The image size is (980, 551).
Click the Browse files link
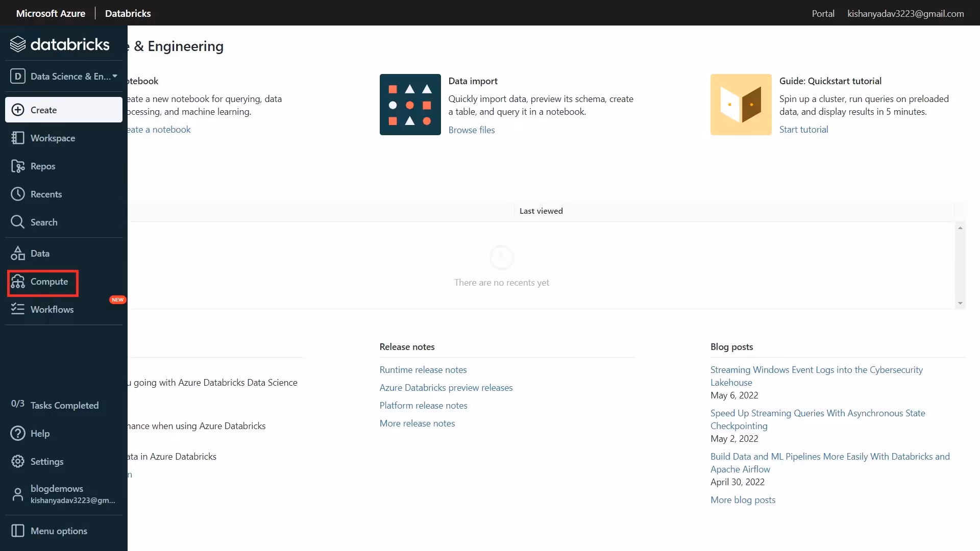471,130
